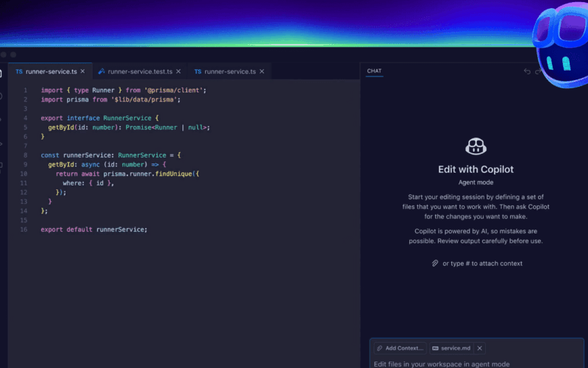Click 'Promise<Runner | null>' return type
This screenshot has width=588, height=368.
click(166, 127)
